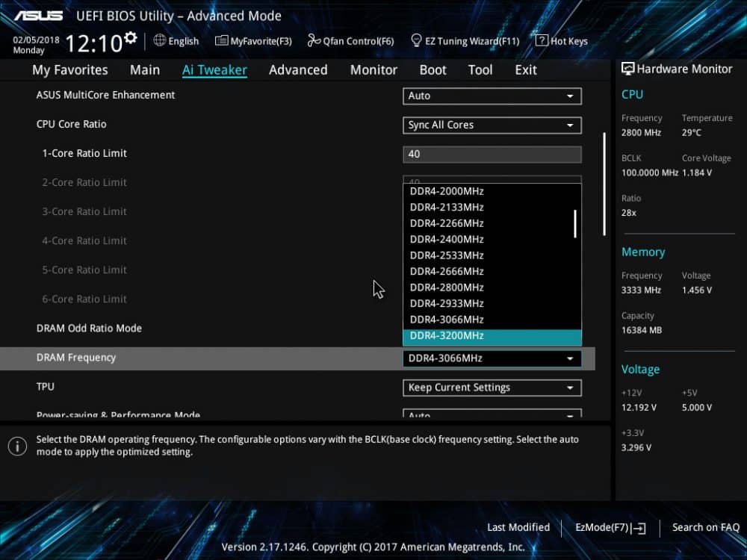Click the 1-Core Ratio Limit label
Image resolution: width=747 pixels, height=560 pixels.
click(x=84, y=153)
